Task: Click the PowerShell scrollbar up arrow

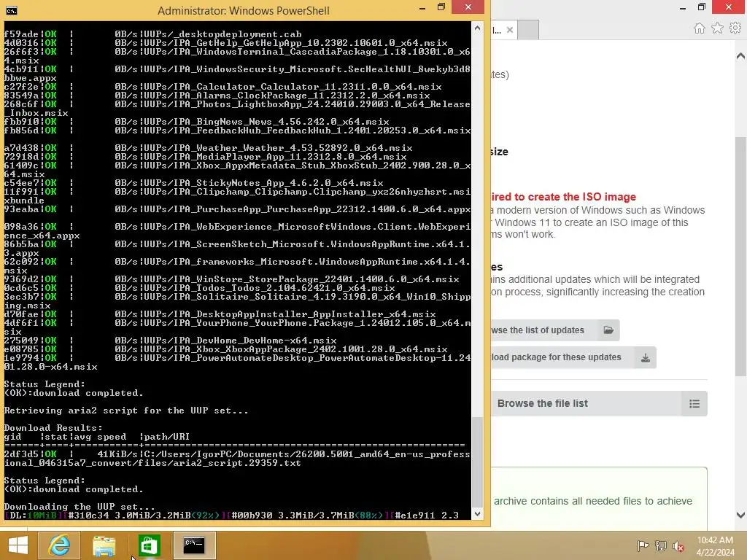Action: [477, 28]
